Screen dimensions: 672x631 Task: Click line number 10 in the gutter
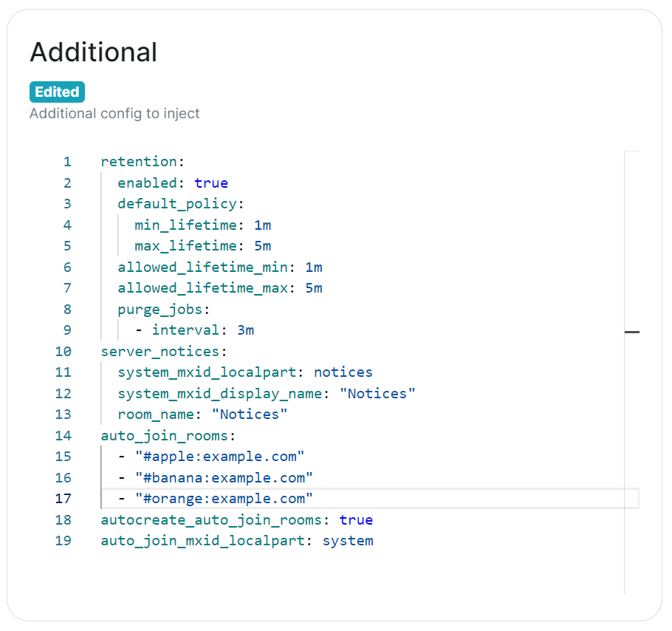click(x=64, y=351)
